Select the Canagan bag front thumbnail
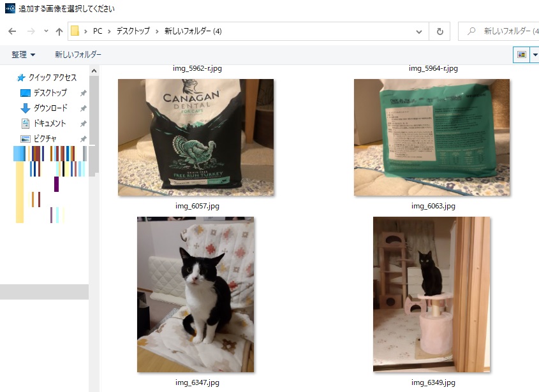 pyautogui.click(x=196, y=138)
